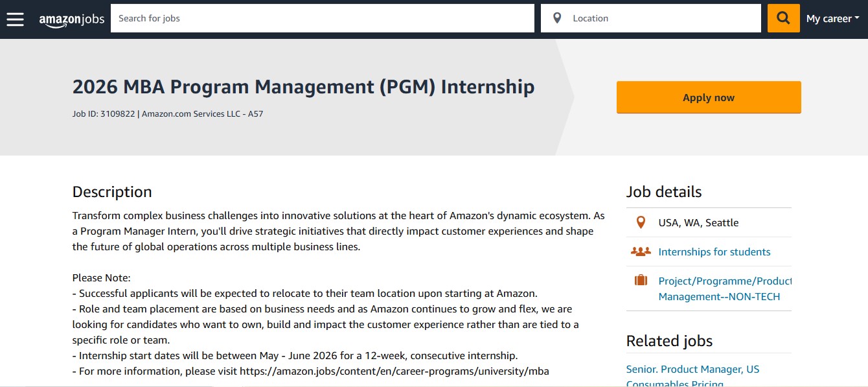868x387 pixels.
Task: Click the internship job title heading
Action: click(303, 87)
